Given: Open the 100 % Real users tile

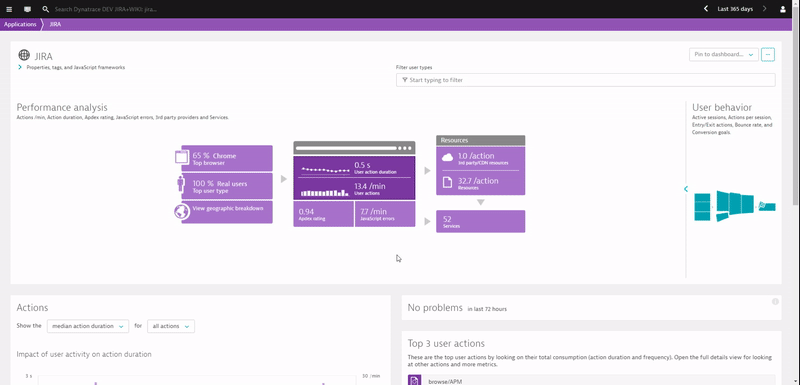Looking at the screenshot, I should (227, 186).
